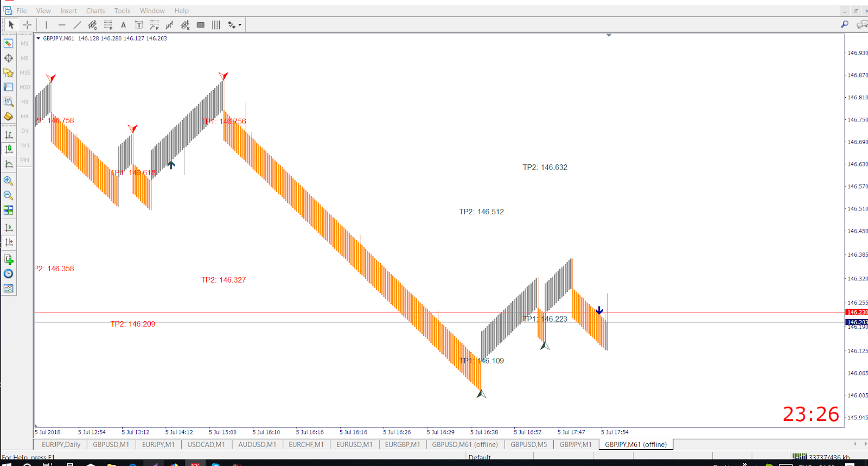Screen dimensions: 868x466
Task: Select the Text Label tool
Action: tap(139, 24)
